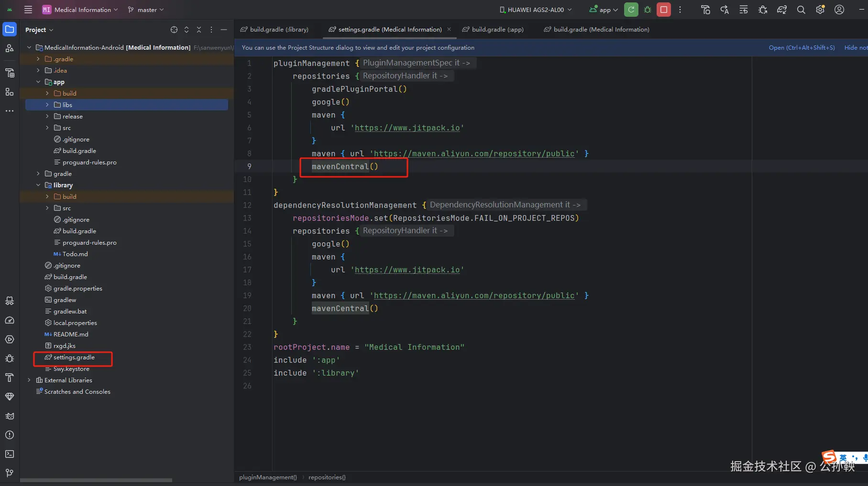The image size is (868, 486).
Task: Select Scratches and Consoles node
Action: (77, 391)
